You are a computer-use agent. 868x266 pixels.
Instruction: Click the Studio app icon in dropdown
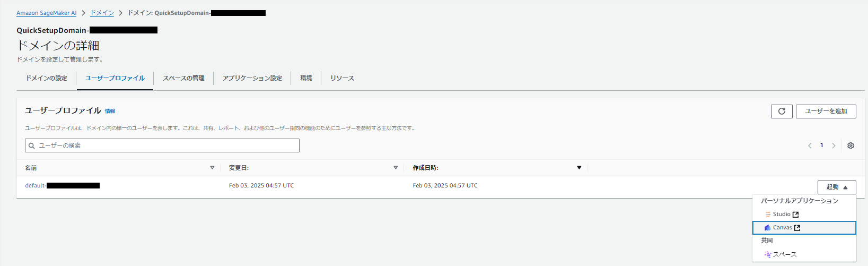768,214
